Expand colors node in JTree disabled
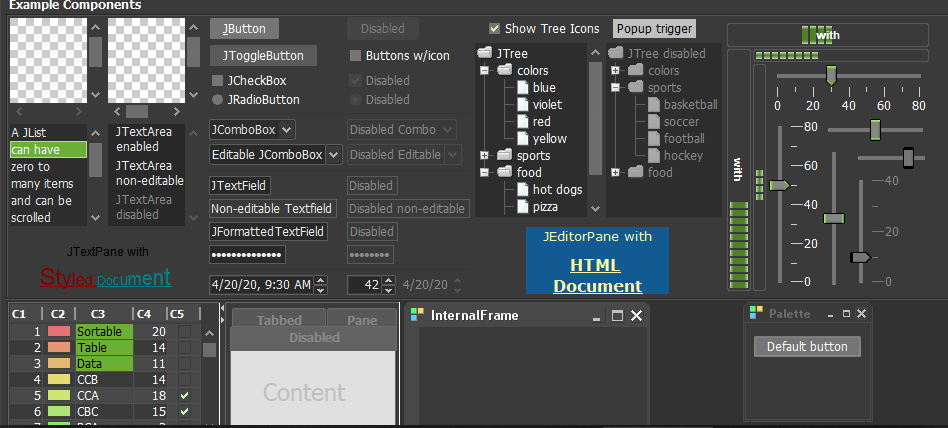948x428 pixels. tap(615, 71)
